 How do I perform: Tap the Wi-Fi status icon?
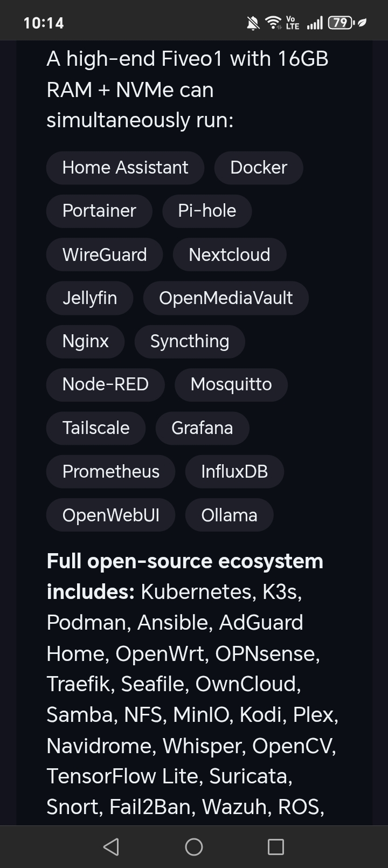coord(274,23)
